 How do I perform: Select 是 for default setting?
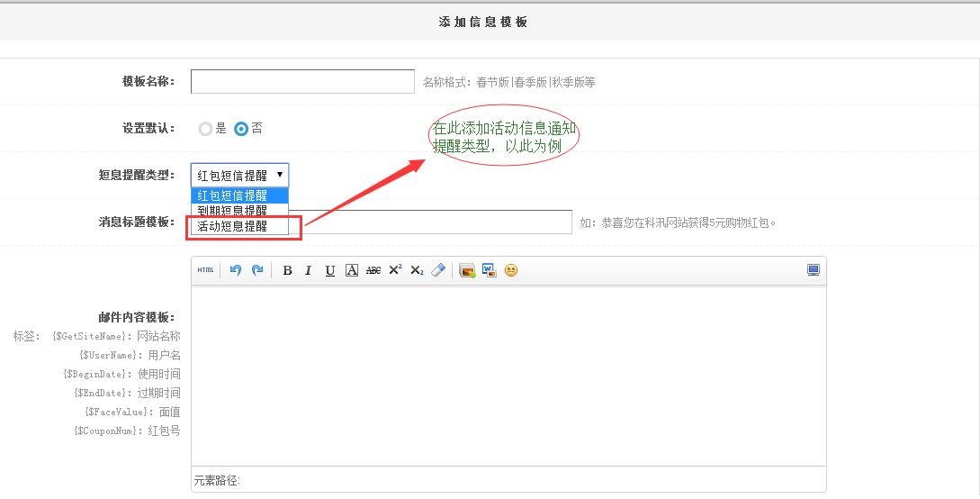(x=205, y=129)
